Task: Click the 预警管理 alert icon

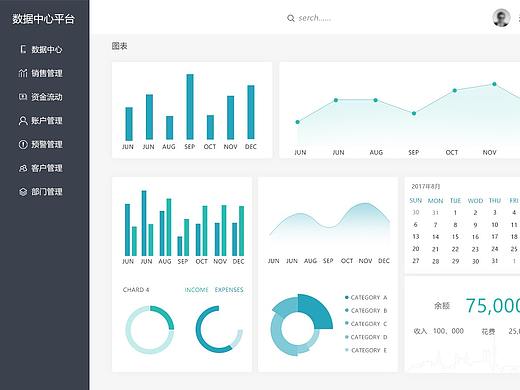Action: pos(23,144)
